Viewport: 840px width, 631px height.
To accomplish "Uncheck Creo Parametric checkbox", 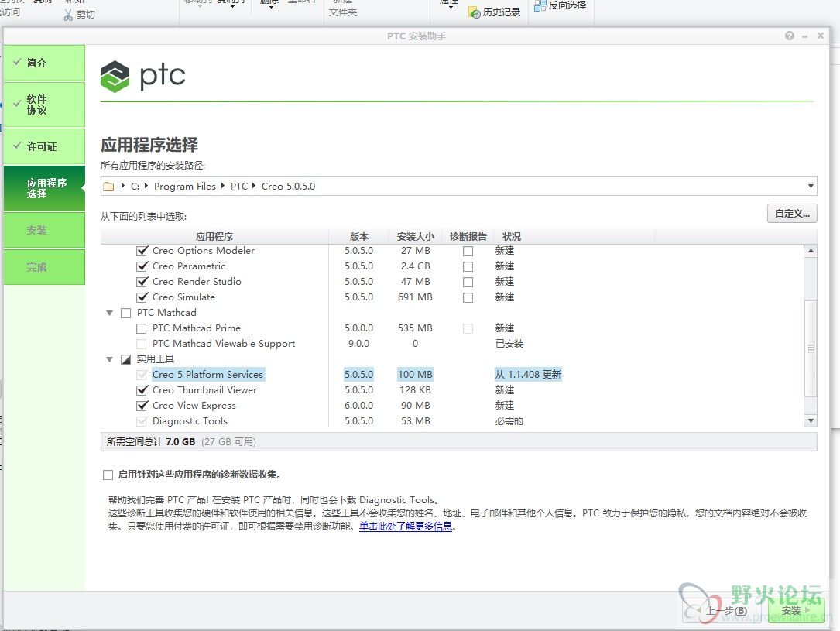I will tap(142, 266).
